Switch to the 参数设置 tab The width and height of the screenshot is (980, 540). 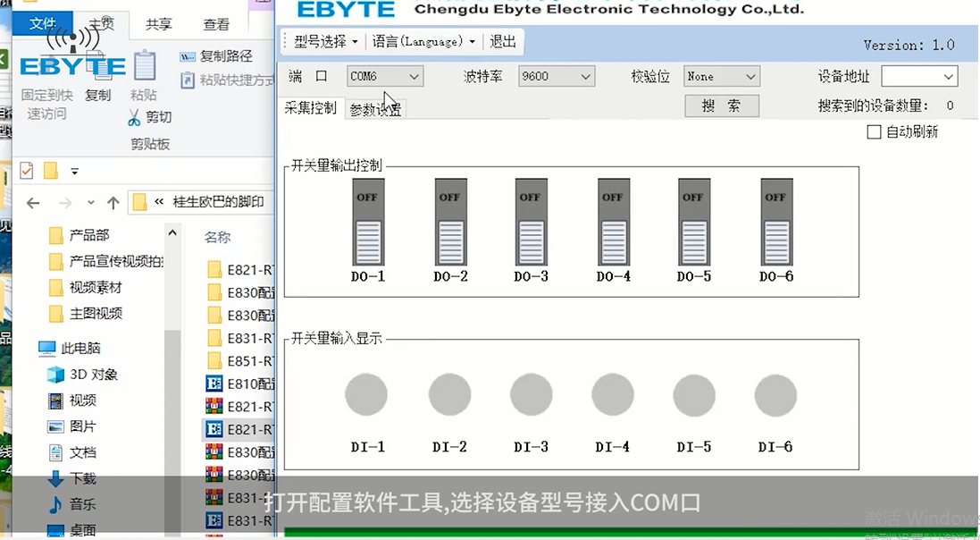point(375,107)
